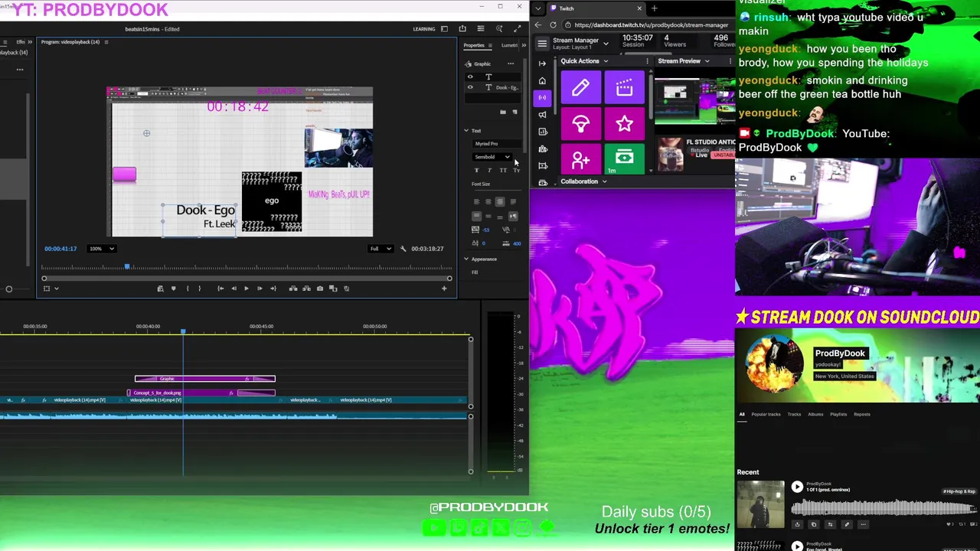Screen dimensions: 980x551
Task: Step back one frame in program monitor
Action: [234, 289]
